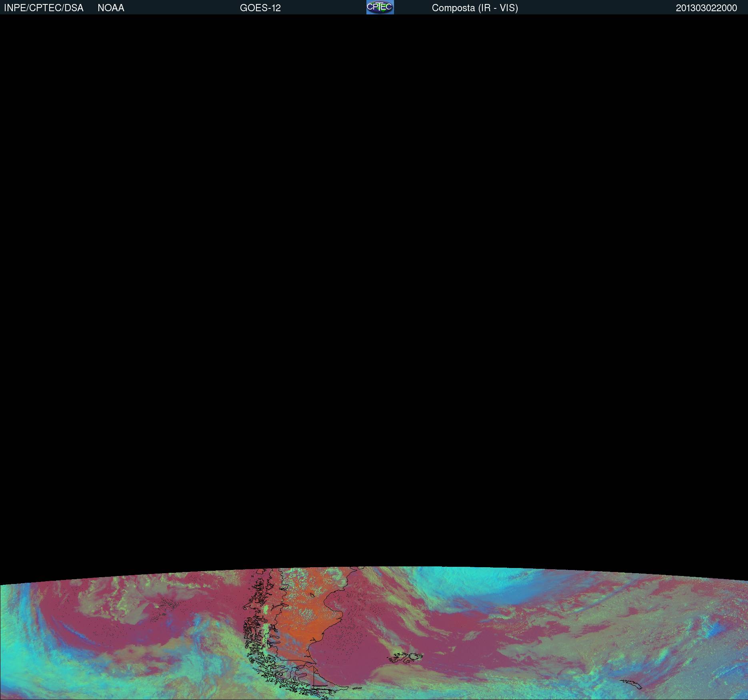Select the "NOAA" header label
This screenshot has height=700, width=748.
111,8
